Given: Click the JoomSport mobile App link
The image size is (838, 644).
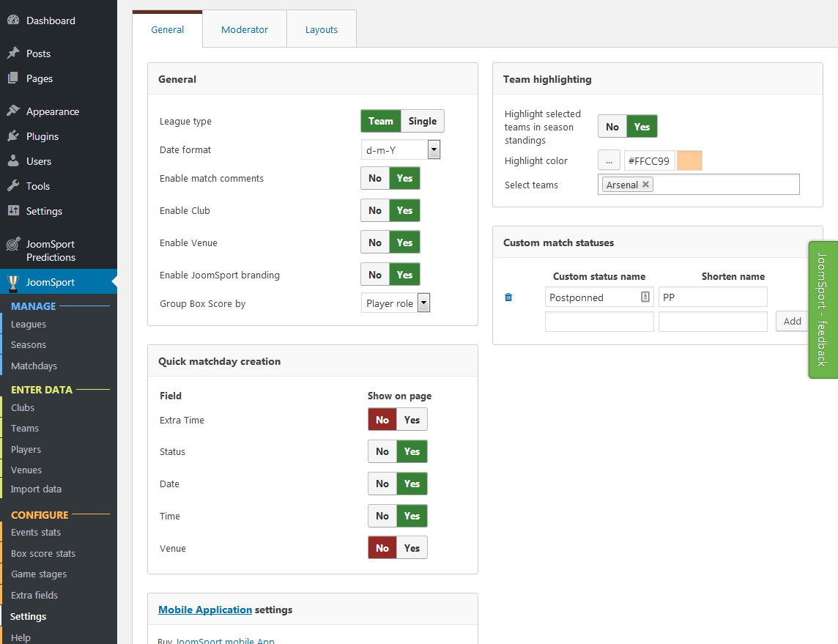Looking at the screenshot, I should coord(225,640).
